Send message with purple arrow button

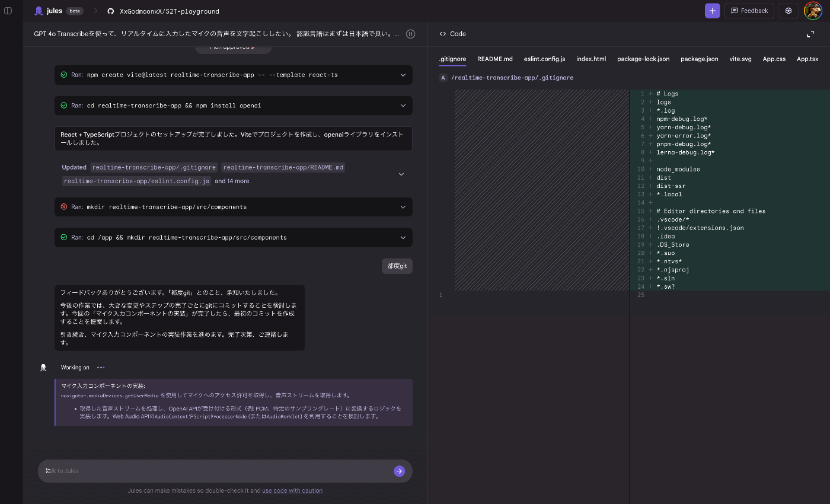tap(400, 471)
